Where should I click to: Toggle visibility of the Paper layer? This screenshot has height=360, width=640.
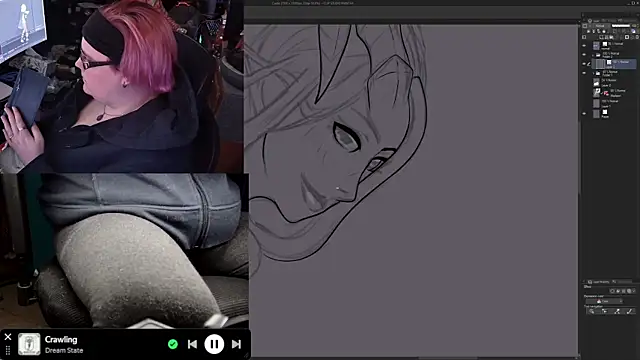(584, 114)
